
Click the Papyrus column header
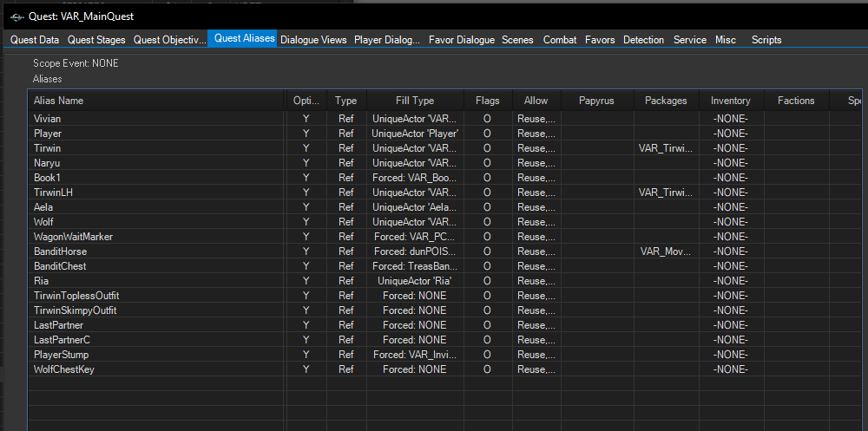597,101
